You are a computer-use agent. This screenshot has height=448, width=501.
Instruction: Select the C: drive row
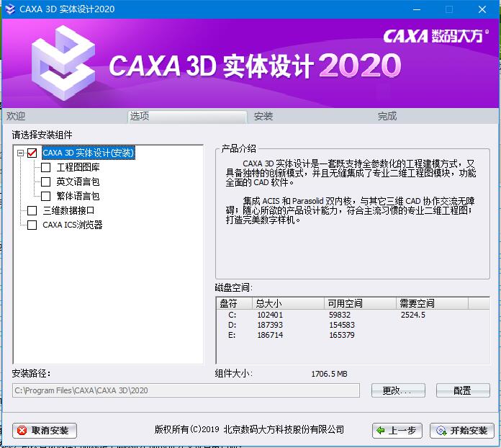[353, 315]
